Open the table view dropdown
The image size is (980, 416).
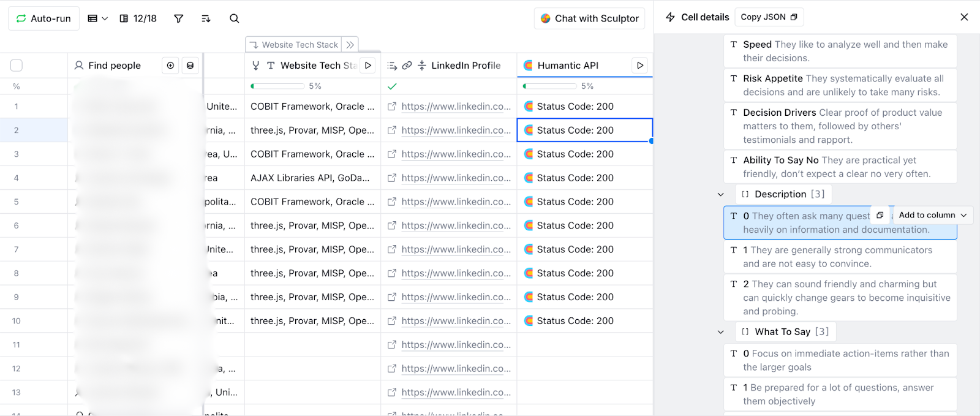click(97, 18)
